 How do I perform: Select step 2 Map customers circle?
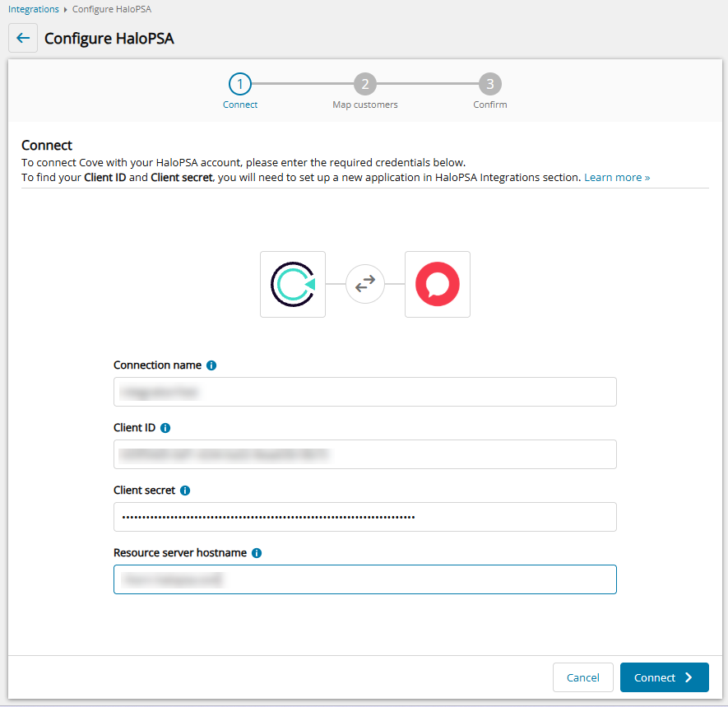pyautogui.click(x=364, y=84)
